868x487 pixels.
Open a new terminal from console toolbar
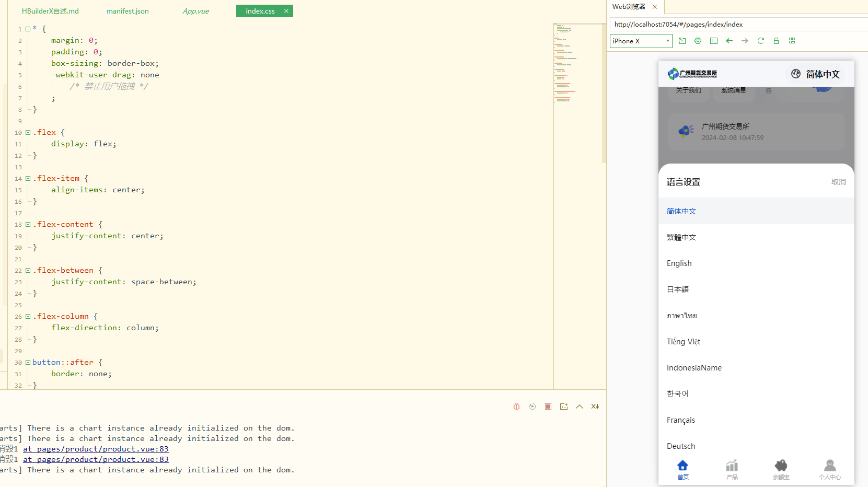(563, 407)
